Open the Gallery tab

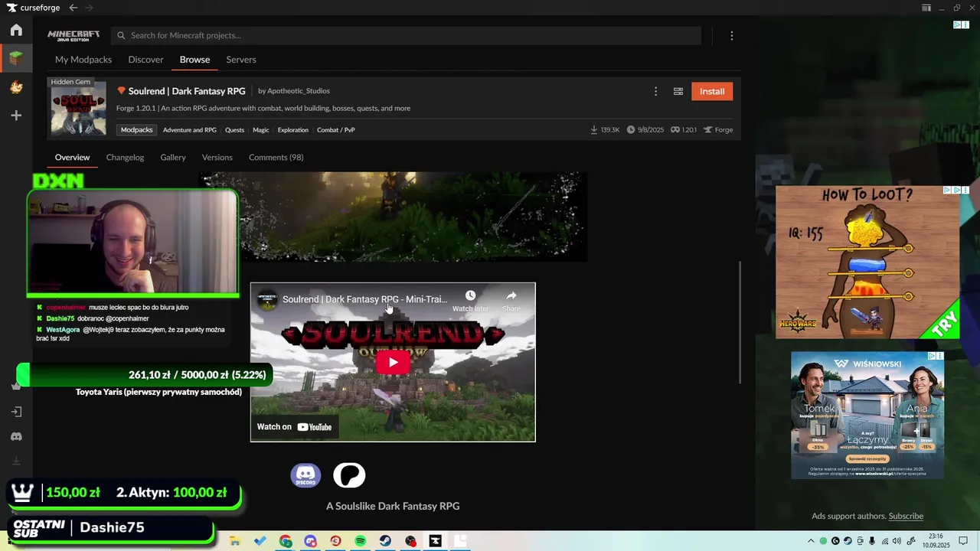(173, 158)
